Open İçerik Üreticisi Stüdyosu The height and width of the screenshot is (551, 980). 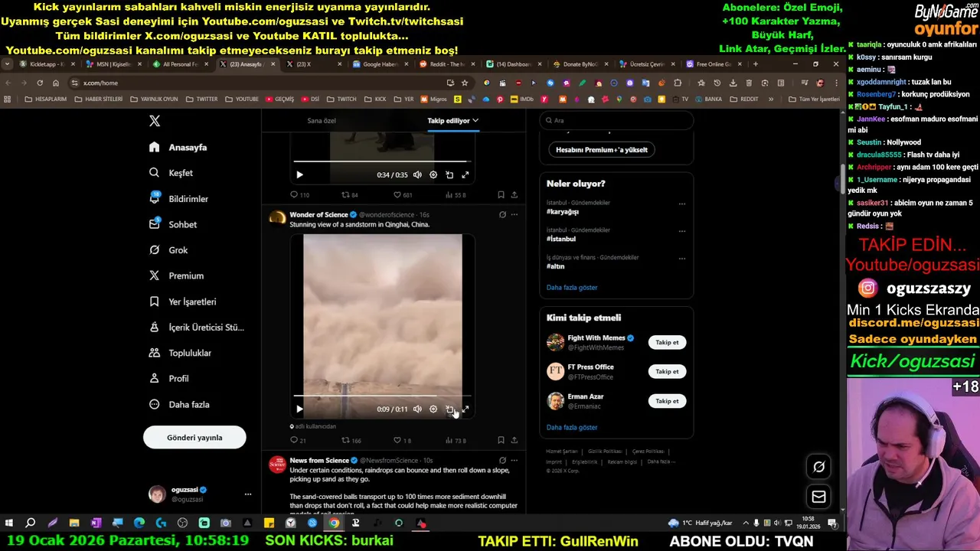point(196,328)
